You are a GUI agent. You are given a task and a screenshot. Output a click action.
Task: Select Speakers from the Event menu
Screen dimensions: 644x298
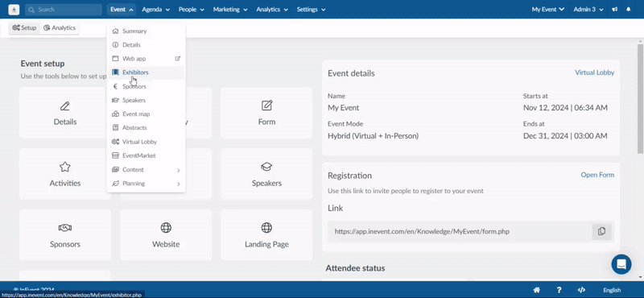pyautogui.click(x=146, y=101)
